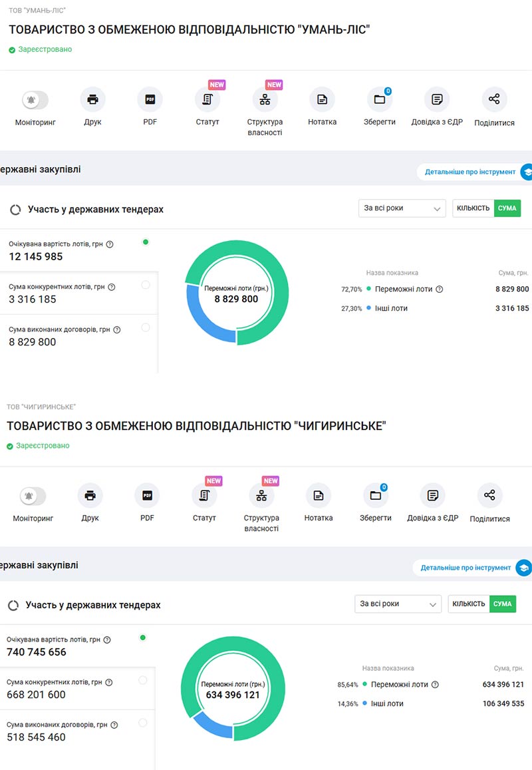The height and width of the screenshot is (770, 532).
Task: Switch to КІЛЬКІСТЬ tab in Чигиринське section
Action: (x=469, y=604)
